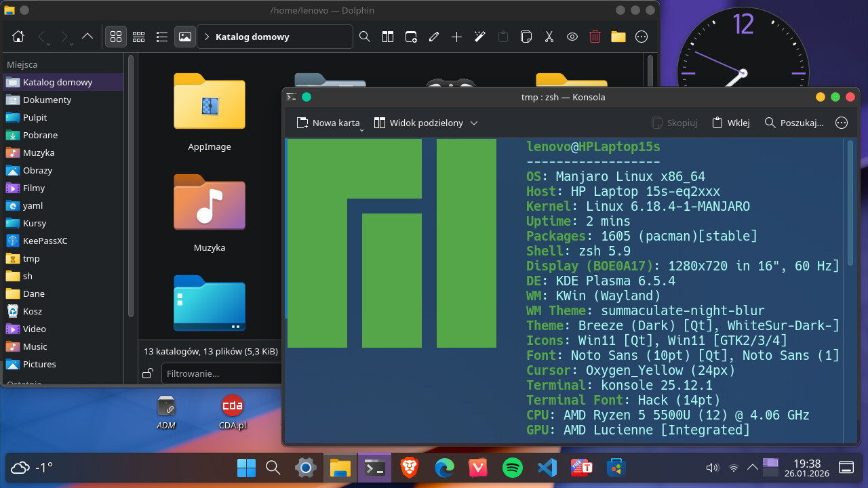Click Nowa karta in Konsola toolbar
868x488 pixels.
click(x=328, y=123)
